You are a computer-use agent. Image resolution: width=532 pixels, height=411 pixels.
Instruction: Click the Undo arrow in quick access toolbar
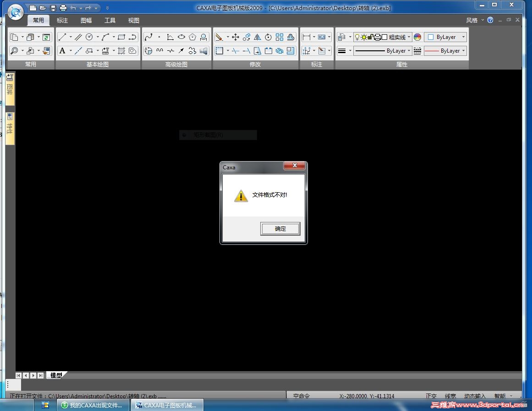[x=73, y=8]
